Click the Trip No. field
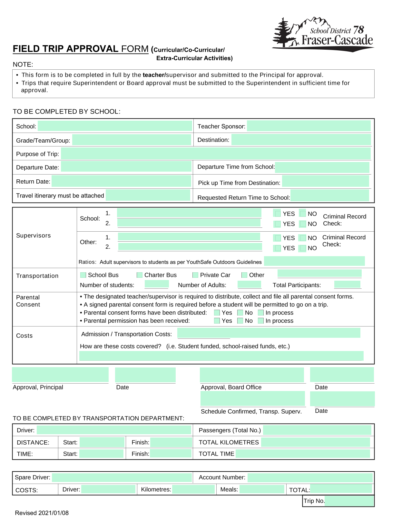 click(x=349, y=501)
